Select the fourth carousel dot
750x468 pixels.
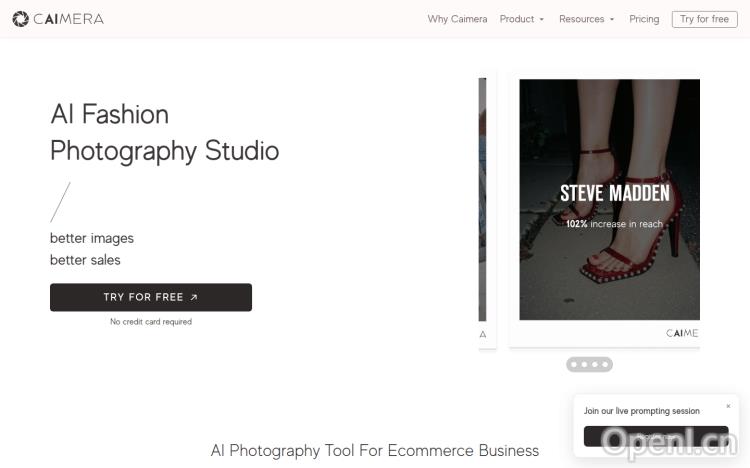coord(605,364)
